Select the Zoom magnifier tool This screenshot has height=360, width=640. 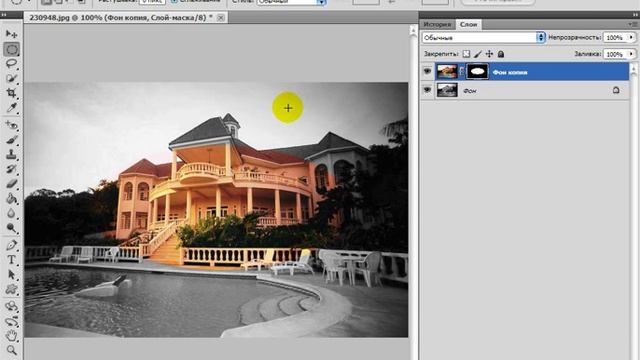pyautogui.click(x=11, y=350)
